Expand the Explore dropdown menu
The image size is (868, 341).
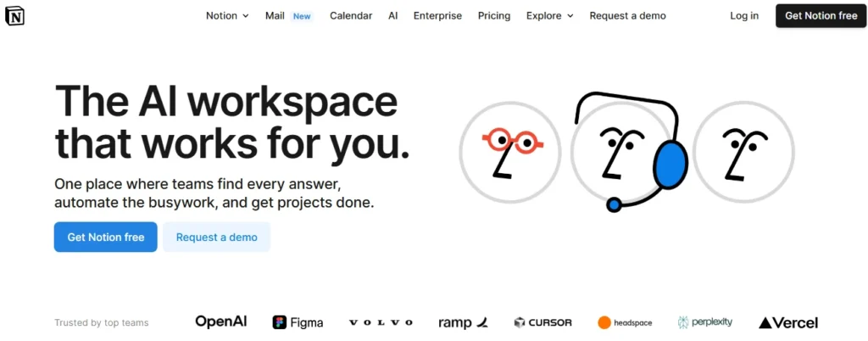pyautogui.click(x=549, y=16)
